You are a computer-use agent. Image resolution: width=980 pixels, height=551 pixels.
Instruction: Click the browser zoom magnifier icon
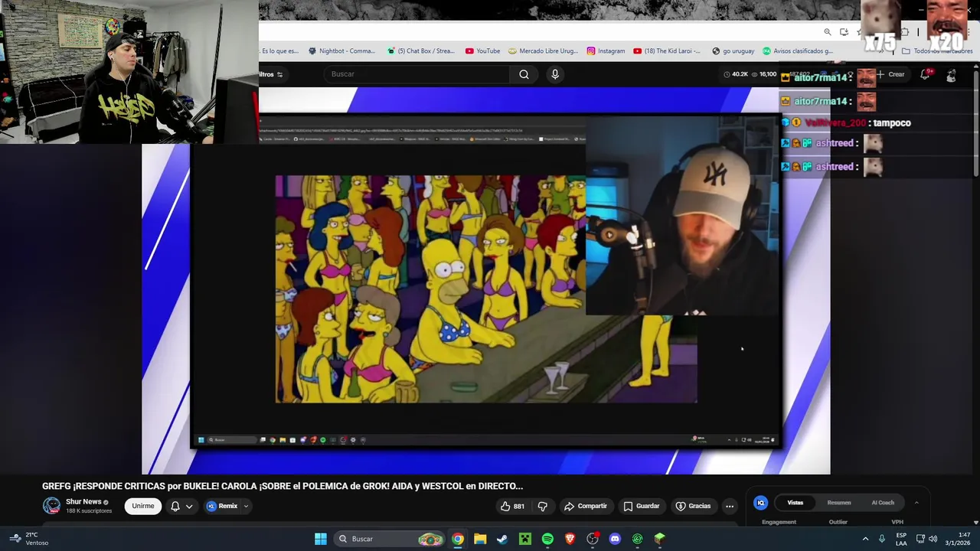(x=828, y=32)
